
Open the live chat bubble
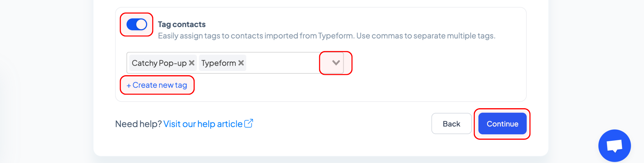615,146
